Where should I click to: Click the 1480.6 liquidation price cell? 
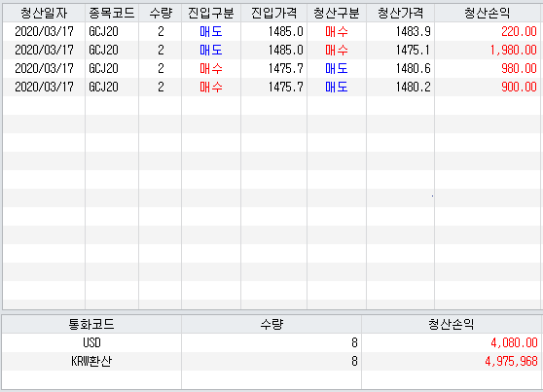pyautogui.click(x=400, y=68)
